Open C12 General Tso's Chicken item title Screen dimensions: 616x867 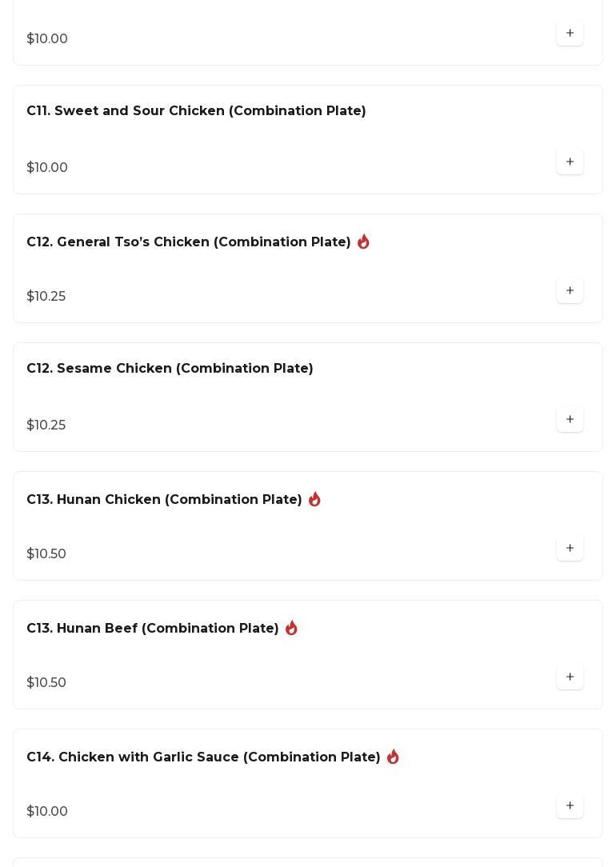(x=188, y=242)
